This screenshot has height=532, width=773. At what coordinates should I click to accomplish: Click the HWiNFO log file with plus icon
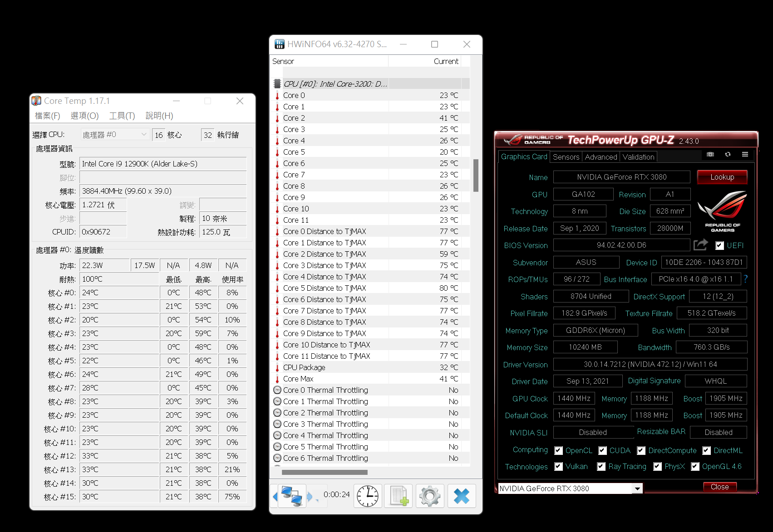[x=399, y=496]
